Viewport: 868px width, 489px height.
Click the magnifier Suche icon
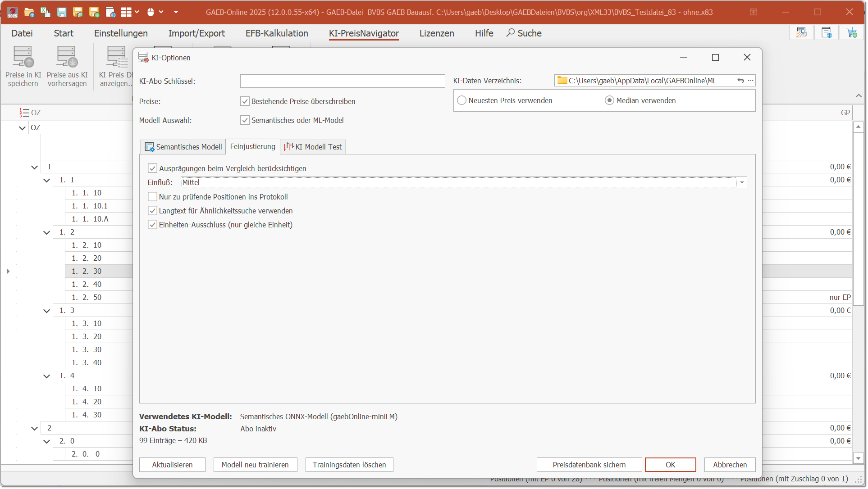click(511, 33)
